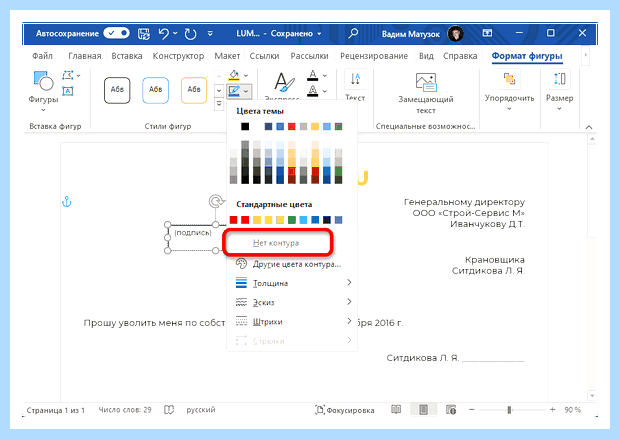Click the Undo arrow icon

164,34
